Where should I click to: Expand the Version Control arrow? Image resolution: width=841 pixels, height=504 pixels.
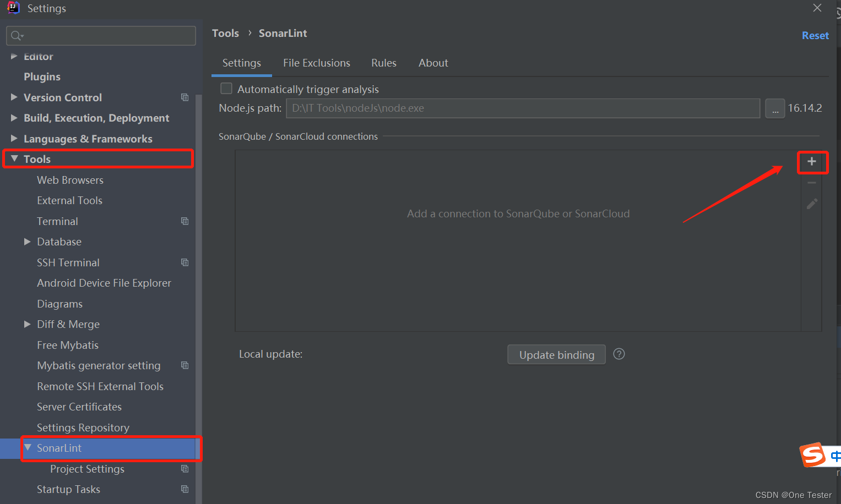[14, 97]
